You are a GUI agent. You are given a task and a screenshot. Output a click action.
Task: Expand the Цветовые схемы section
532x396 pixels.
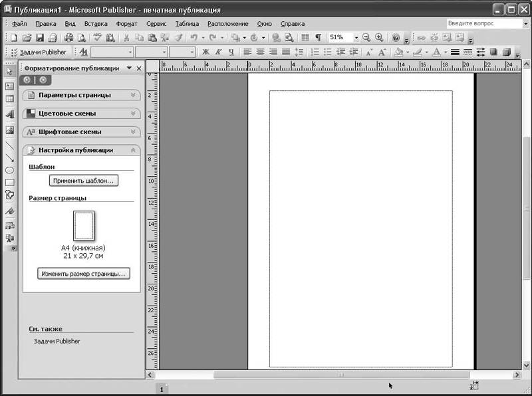click(x=81, y=113)
